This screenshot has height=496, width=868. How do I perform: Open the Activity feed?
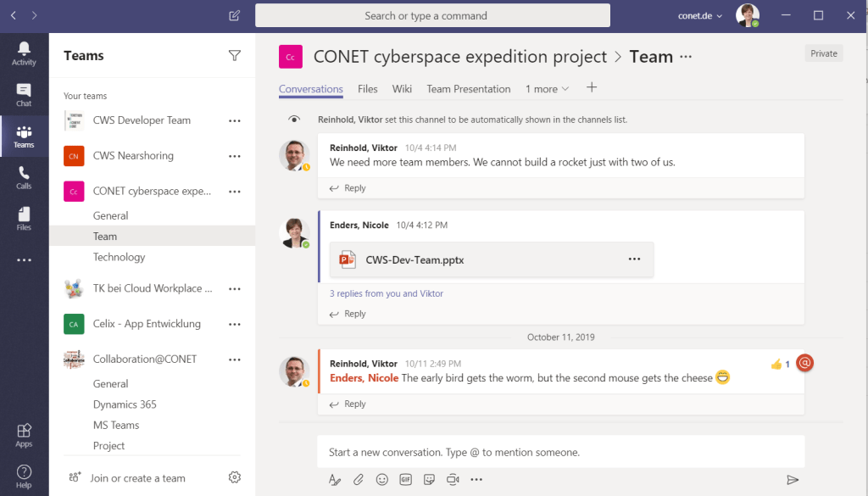[x=24, y=51]
